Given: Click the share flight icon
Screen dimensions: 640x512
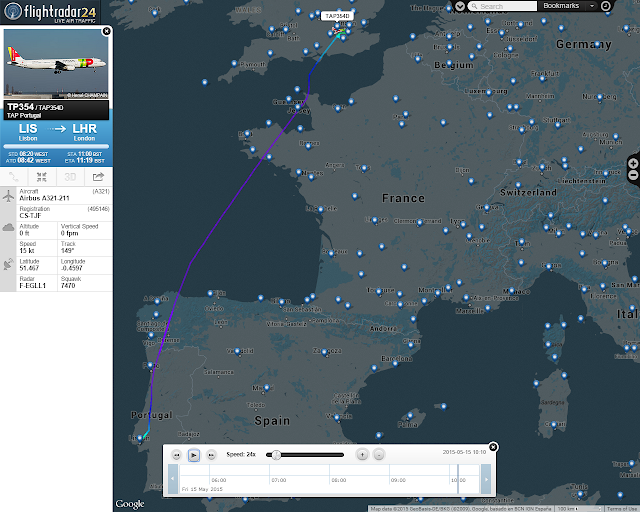Looking at the screenshot, I should coord(98,177).
